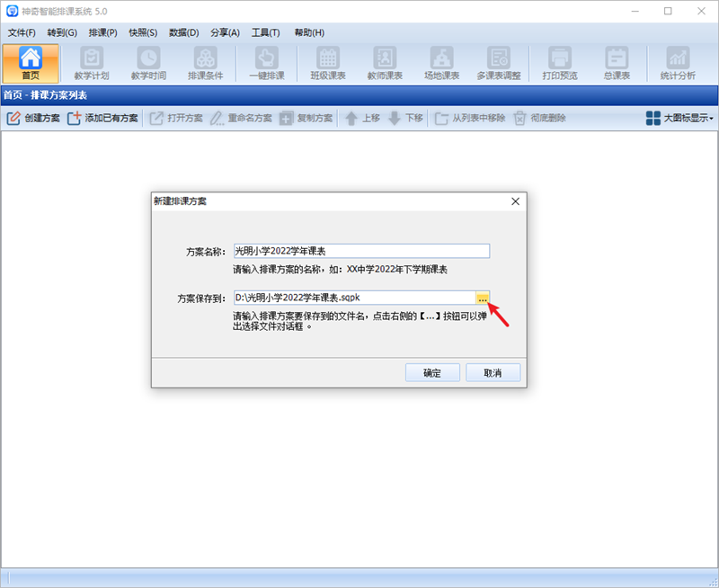Viewport: 719px width, 588px height.
Task: Go to the 首页 home icon
Action: 31,63
